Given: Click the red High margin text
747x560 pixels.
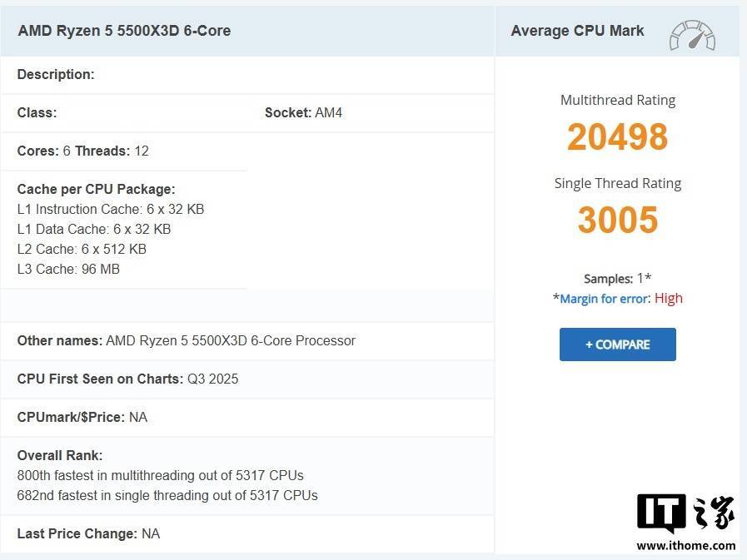Looking at the screenshot, I should pyautogui.click(x=669, y=299).
